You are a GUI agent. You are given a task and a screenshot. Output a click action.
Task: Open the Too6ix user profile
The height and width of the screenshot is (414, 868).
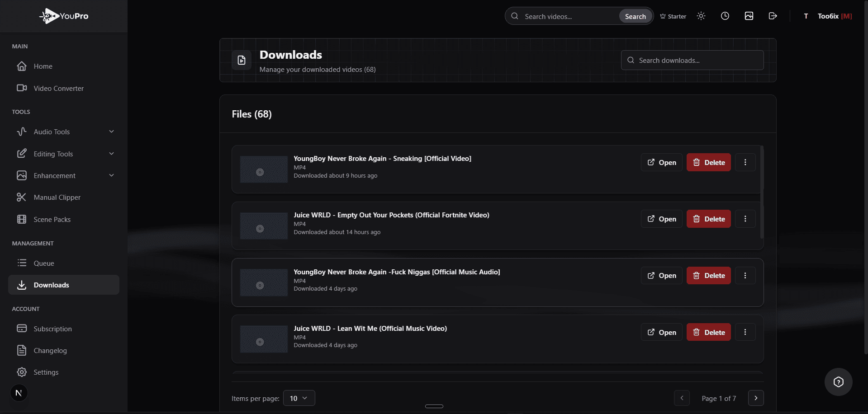pos(827,16)
